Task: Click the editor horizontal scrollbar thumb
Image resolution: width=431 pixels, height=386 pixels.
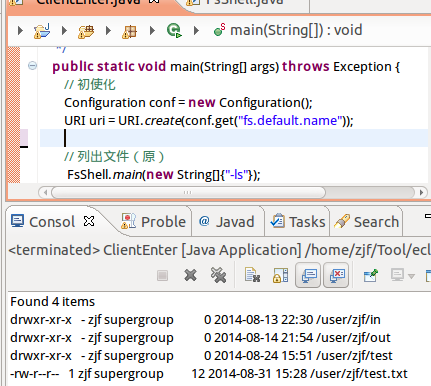Action: coord(188,192)
